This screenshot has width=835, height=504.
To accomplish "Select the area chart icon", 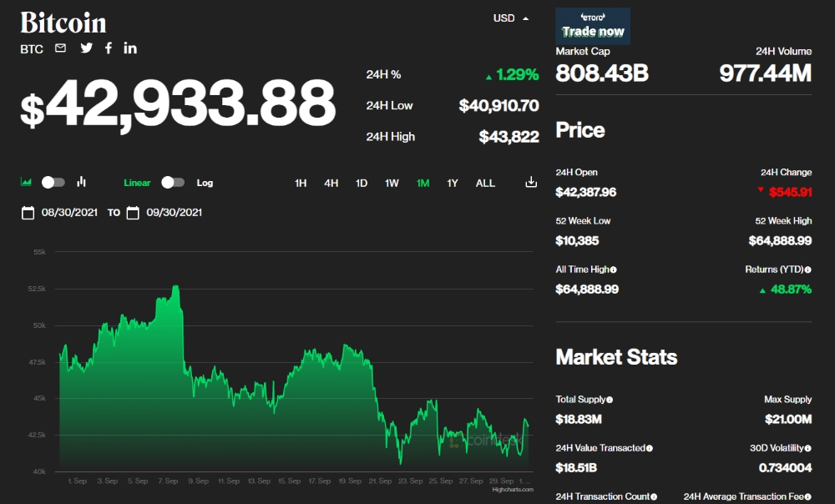I will pyautogui.click(x=26, y=182).
